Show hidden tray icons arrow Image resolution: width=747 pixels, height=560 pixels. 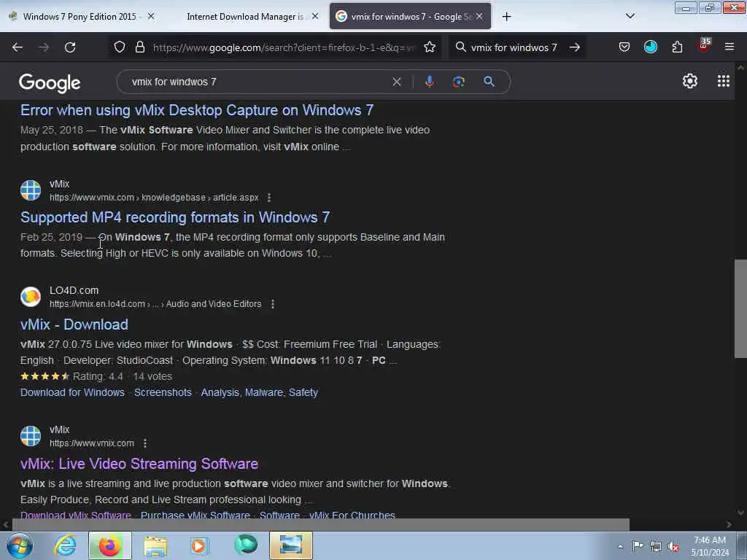click(x=620, y=547)
